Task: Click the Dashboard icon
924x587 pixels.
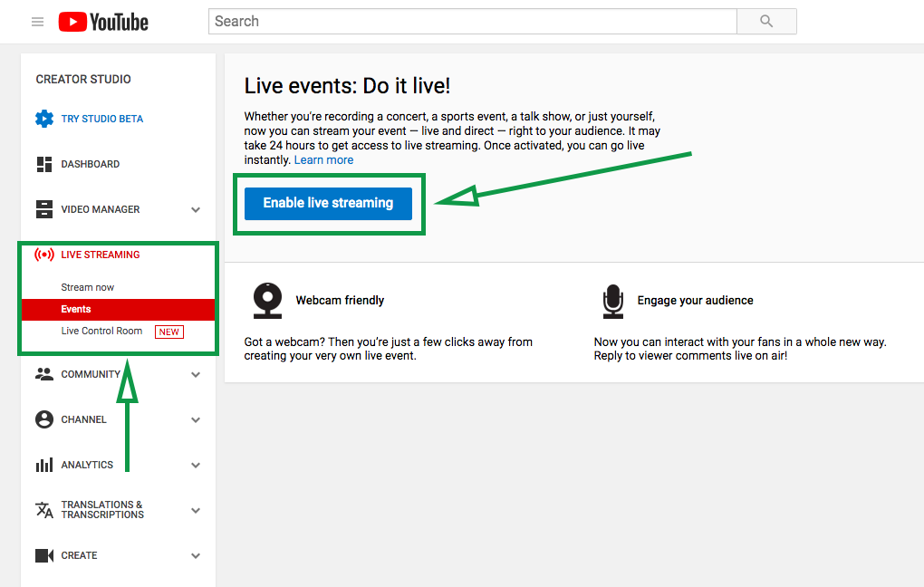Action: [44, 164]
